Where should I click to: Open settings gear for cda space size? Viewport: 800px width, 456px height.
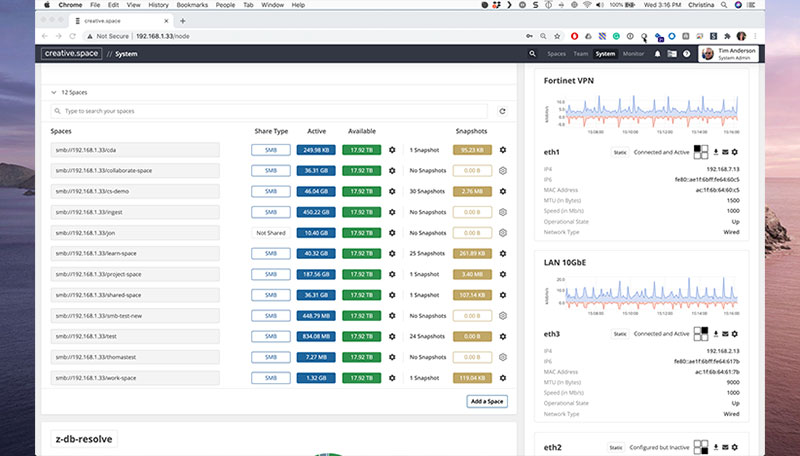392,150
